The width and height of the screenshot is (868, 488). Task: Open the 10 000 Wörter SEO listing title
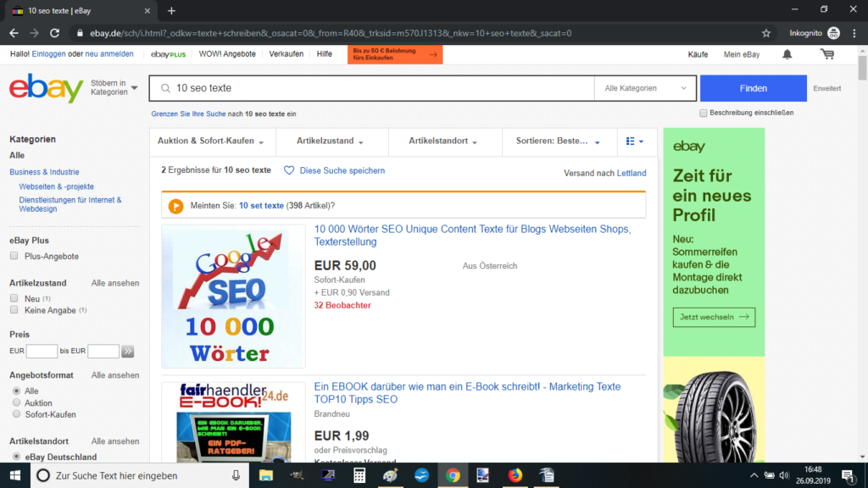click(473, 236)
